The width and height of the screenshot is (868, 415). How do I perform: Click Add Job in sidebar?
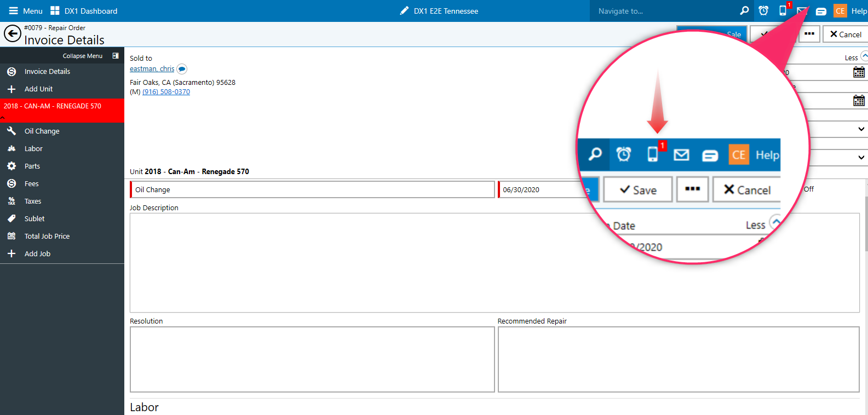pos(62,254)
